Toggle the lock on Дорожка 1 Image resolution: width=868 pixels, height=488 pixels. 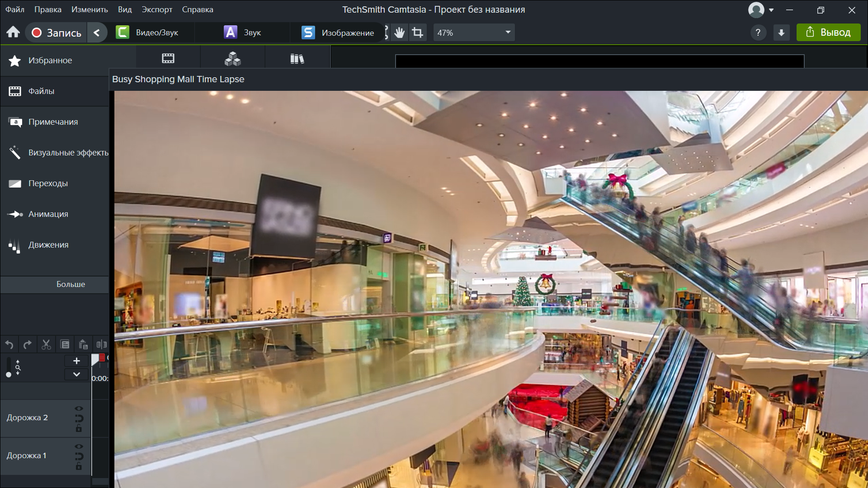pos(79,466)
